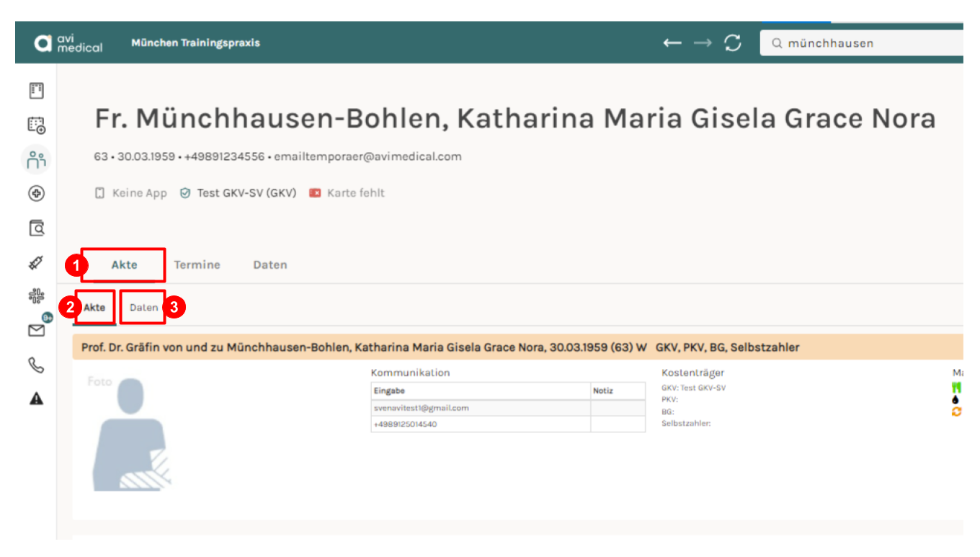Select the Akte sub-tab marked 2
This screenshot has height=557, width=980.
94,307
